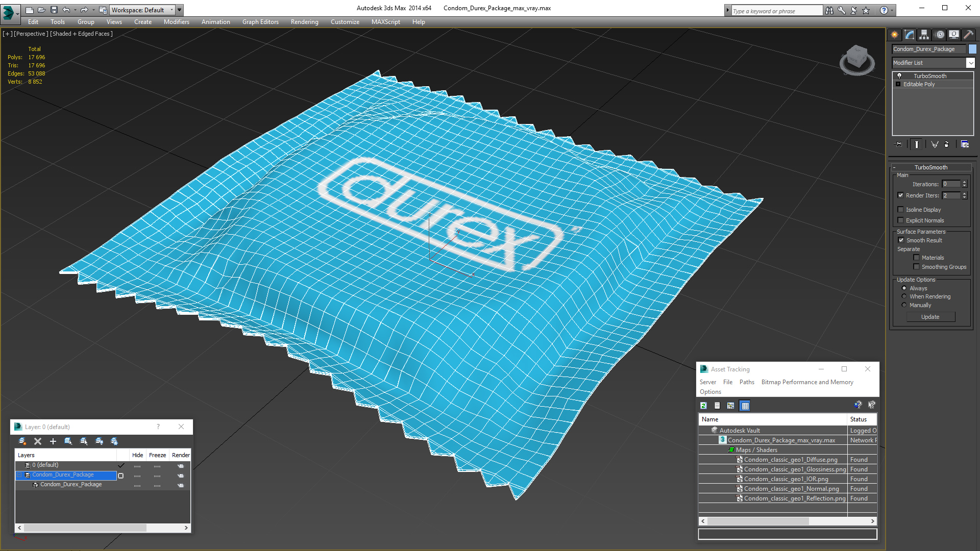Click the binoculars search icon in title bar
980x551 pixels.
click(x=829, y=10)
